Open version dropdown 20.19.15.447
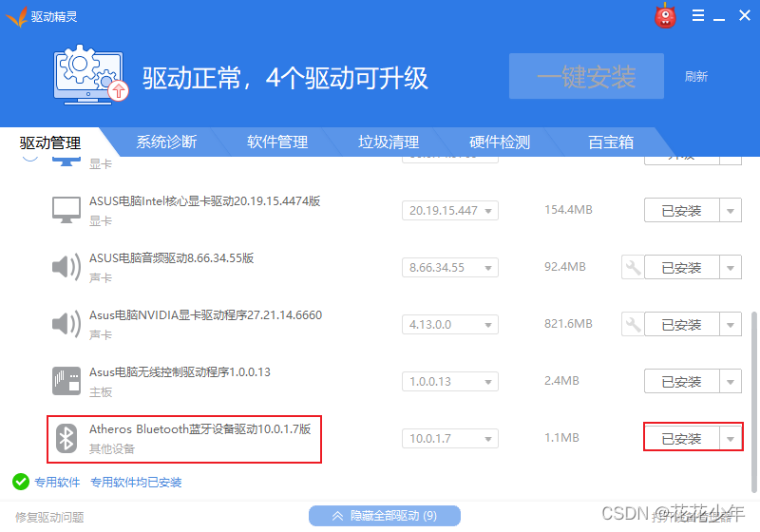The image size is (760, 532). (x=449, y=210)
